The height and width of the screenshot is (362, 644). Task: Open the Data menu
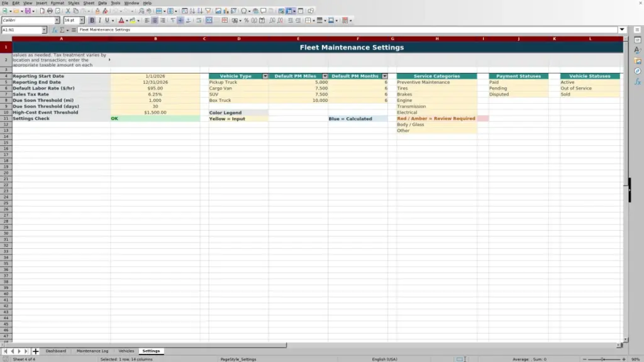[103, 3]
